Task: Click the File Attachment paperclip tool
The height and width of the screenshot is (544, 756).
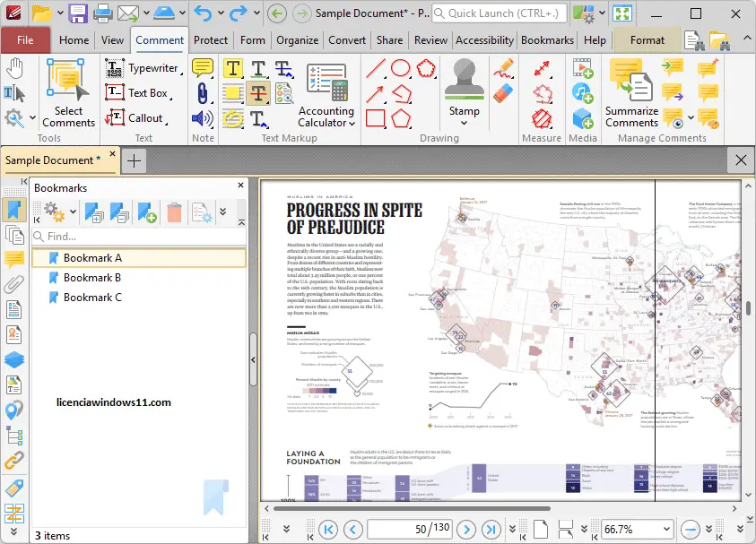Action: (x=203, y=93)
